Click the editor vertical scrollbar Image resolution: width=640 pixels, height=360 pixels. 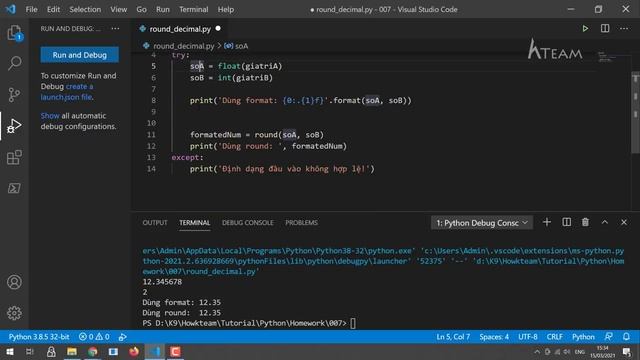636,113
